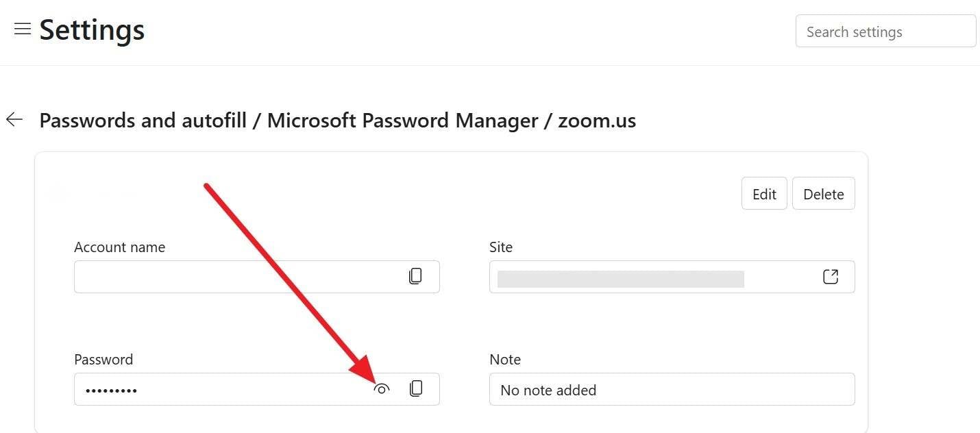This screenshot has width=980, height=433.
Task: Click the 'Account name' label
Action: coord(119,247)
